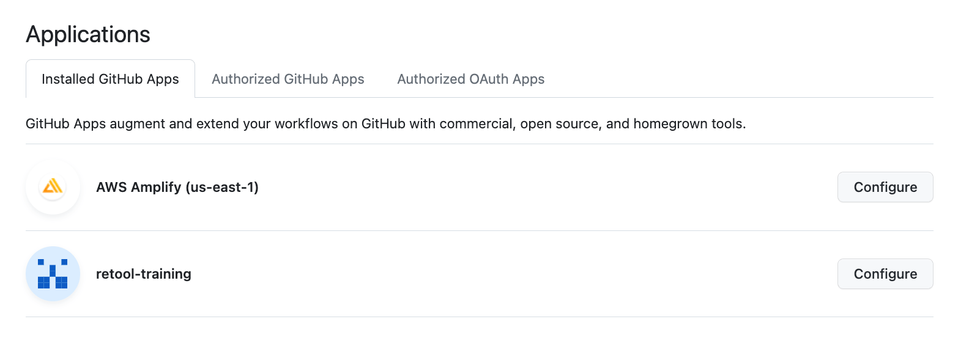Click the Applications page heading
Image resolution: width=980 pixels, height=352 pixels.
[x=88, y=34]
